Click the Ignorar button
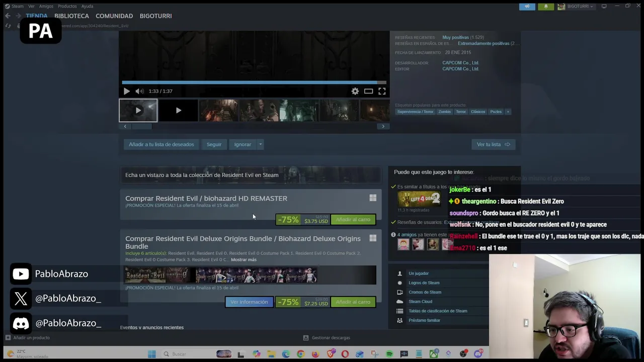This screenshot has width=644, height=362. 243,144
